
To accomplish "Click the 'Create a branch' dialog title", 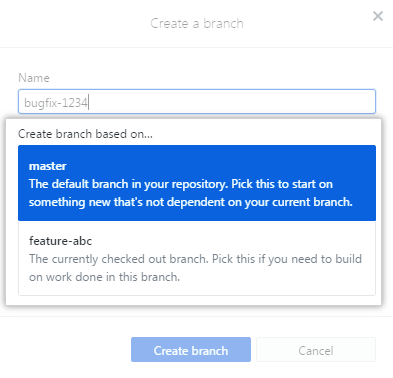I will 197,23.
